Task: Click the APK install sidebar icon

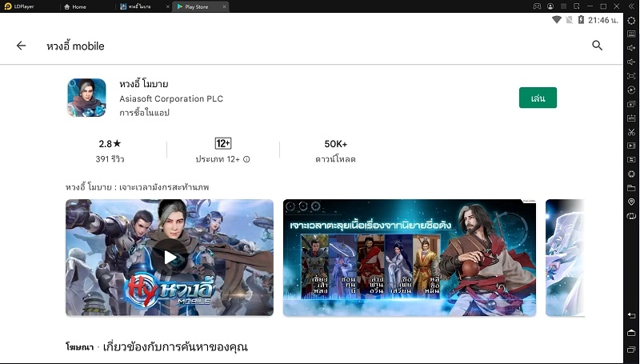Action: 631,118
